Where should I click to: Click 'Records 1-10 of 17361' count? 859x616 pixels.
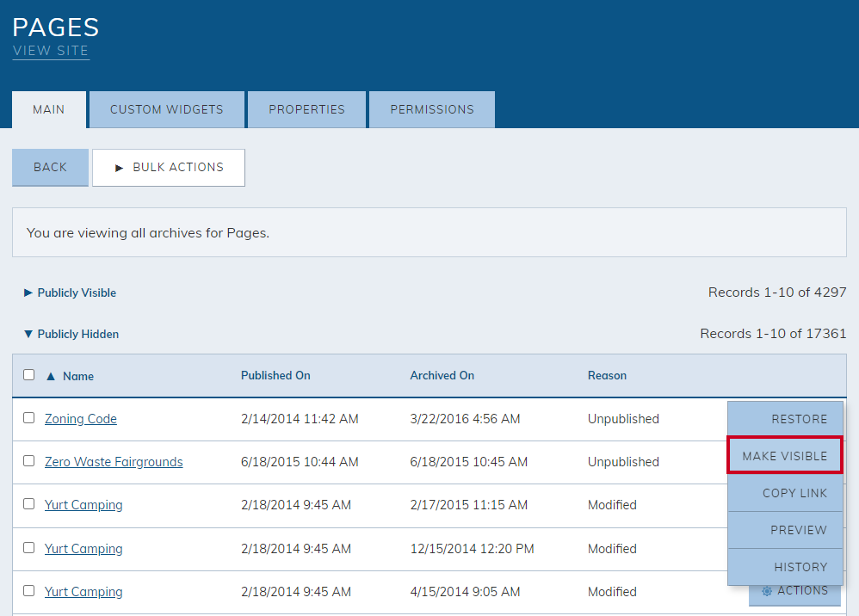point(774,334)
